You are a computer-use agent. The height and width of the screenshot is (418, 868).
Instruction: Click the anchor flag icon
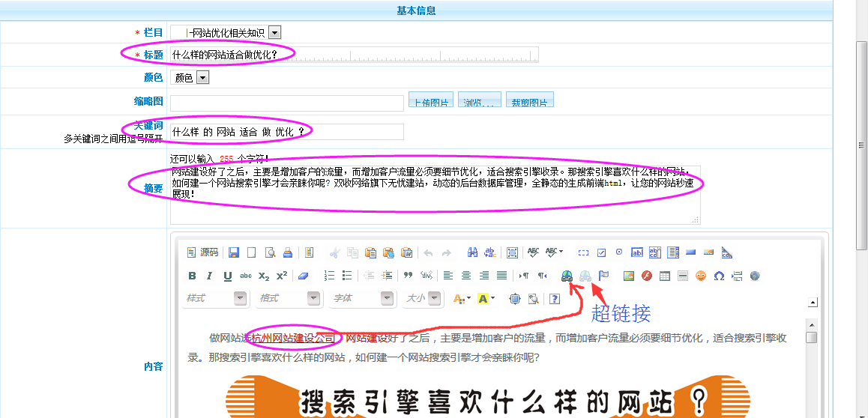click(603, 276)
